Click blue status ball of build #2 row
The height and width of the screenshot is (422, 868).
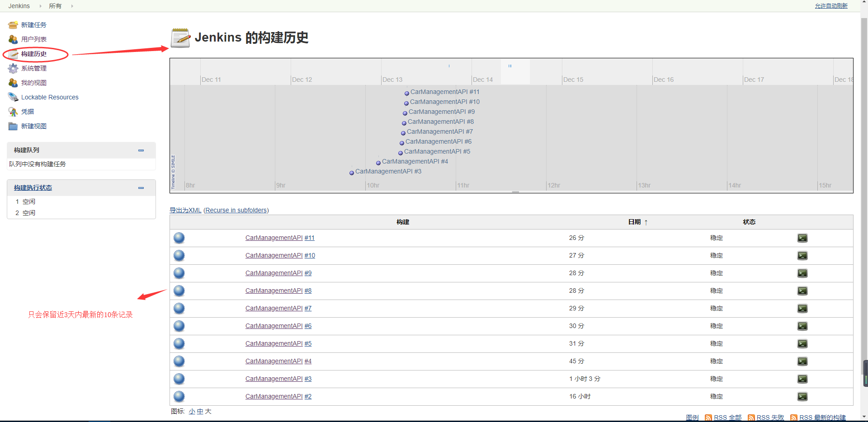(179, 396)
